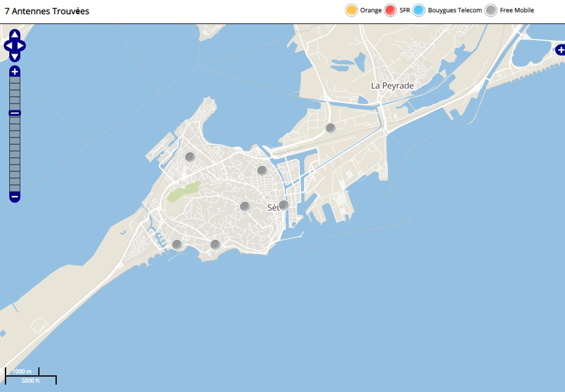Zoom in with the plus button
565x392 pixels.
pyautogui.click(x=14, y=71)
